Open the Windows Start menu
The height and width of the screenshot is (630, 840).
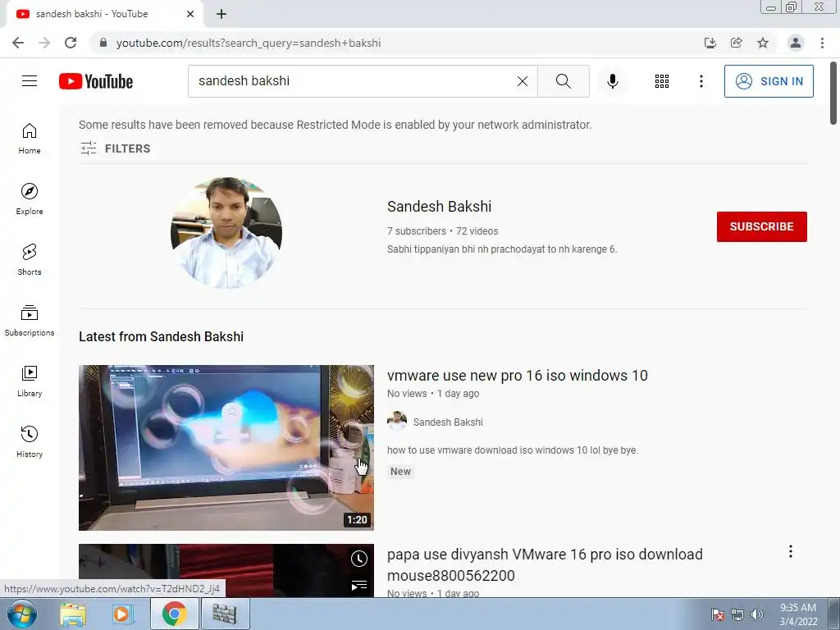click(22, 614)
